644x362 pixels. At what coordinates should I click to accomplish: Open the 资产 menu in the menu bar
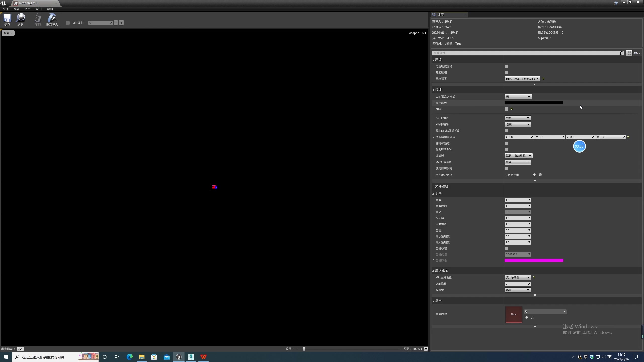click(27, 9)
